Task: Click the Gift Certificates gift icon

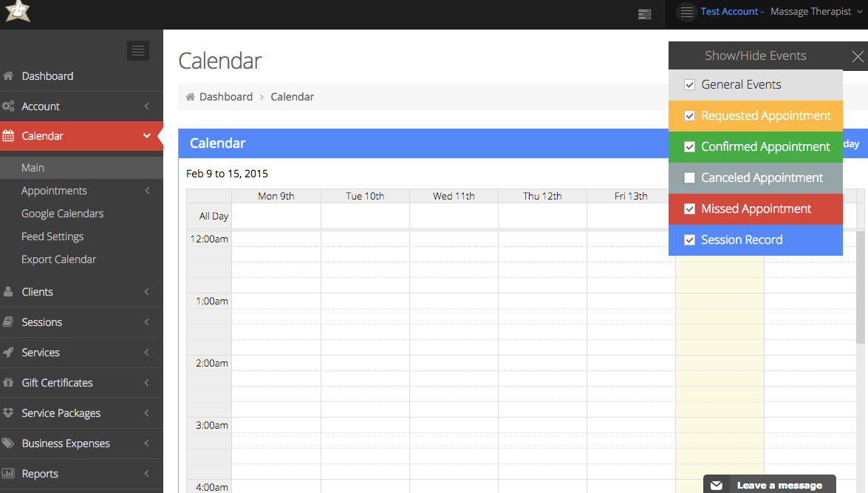Action: click(8, 383)
